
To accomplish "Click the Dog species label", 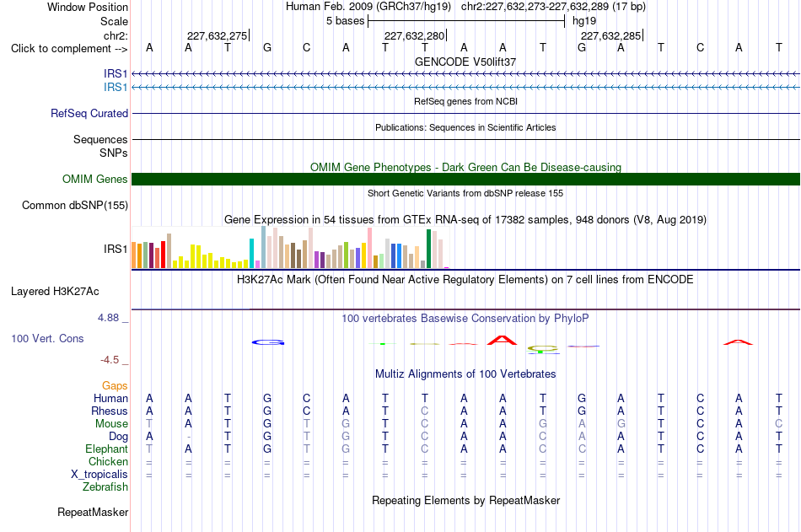I will tap(119, 437).
